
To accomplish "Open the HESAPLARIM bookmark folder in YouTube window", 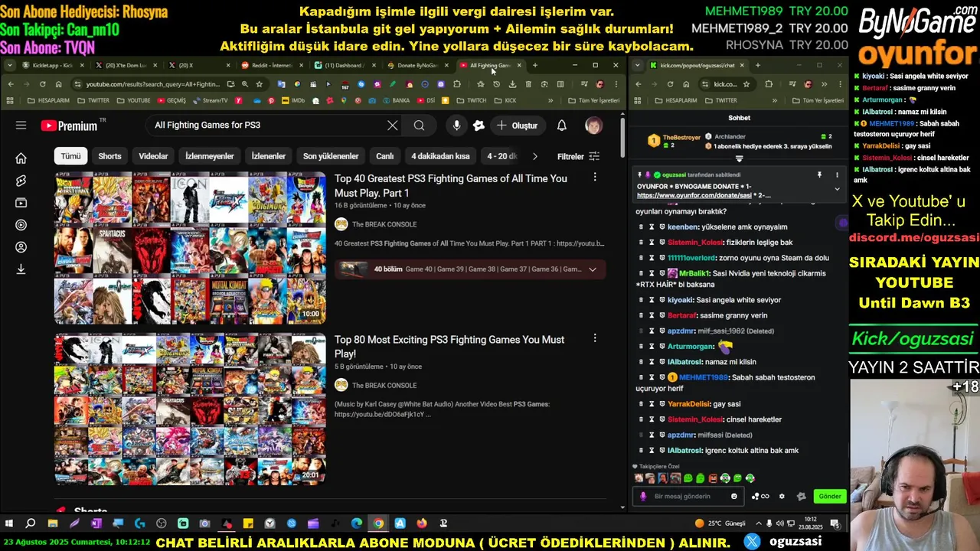I will [x=48, y=100].
